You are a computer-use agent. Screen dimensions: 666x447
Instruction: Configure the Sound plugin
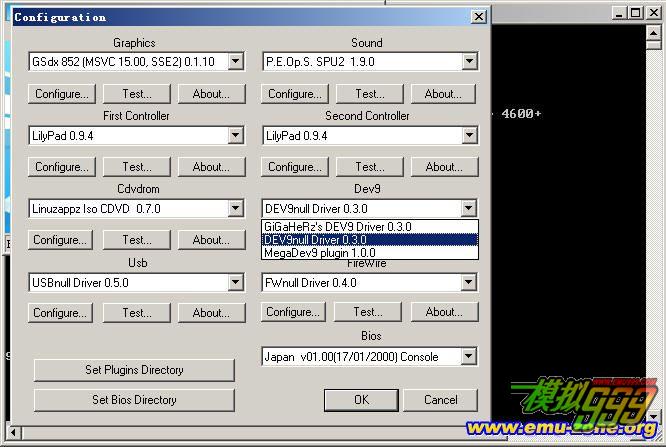coord(295,94)
